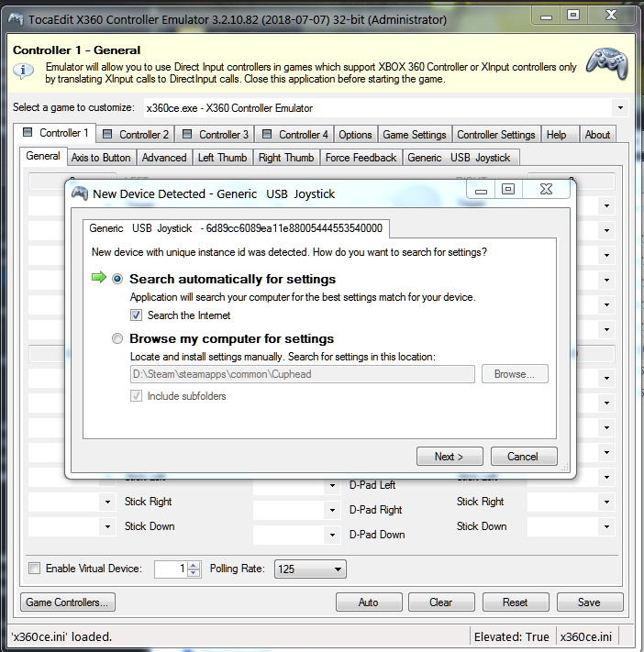644x652 pixels.
Task: Click the Controller 3 tab status square icon
Action: coord(187,134)
